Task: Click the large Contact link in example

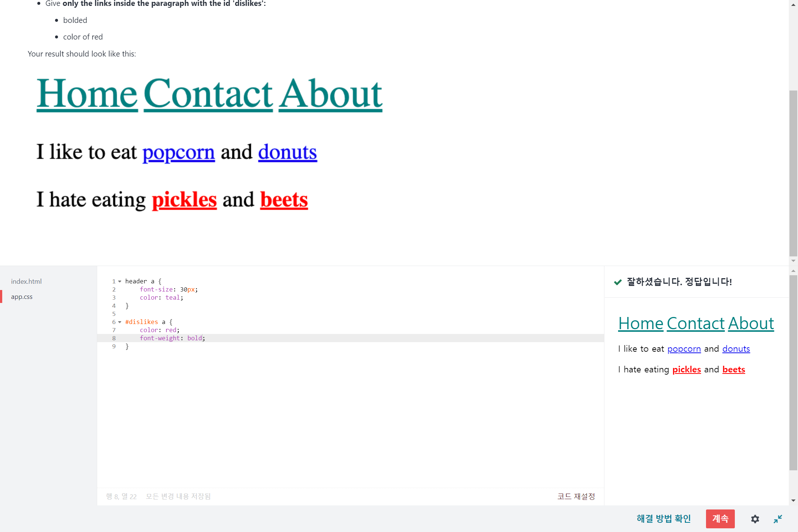Action: pos(208,94)
